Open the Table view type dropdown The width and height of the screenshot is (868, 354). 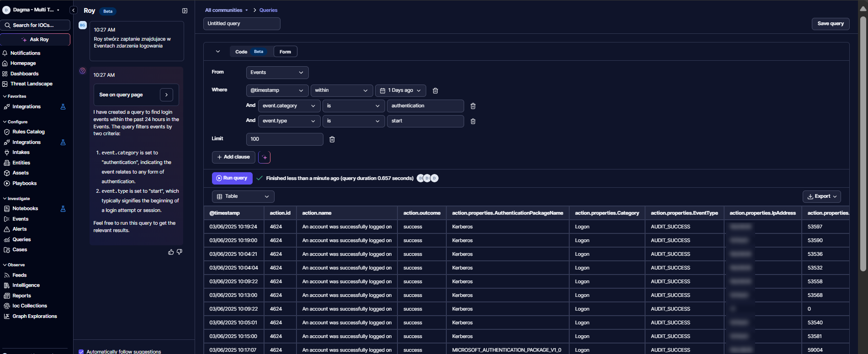click(x=243, y=196)
